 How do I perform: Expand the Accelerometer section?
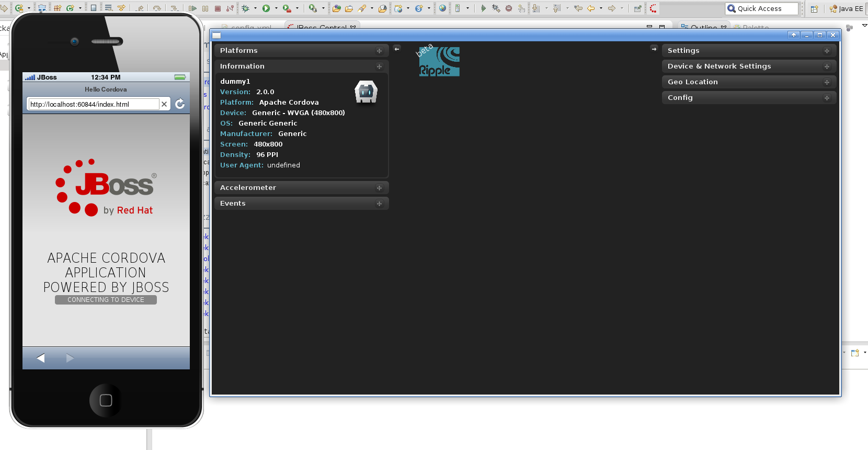[x=301, y=188]
